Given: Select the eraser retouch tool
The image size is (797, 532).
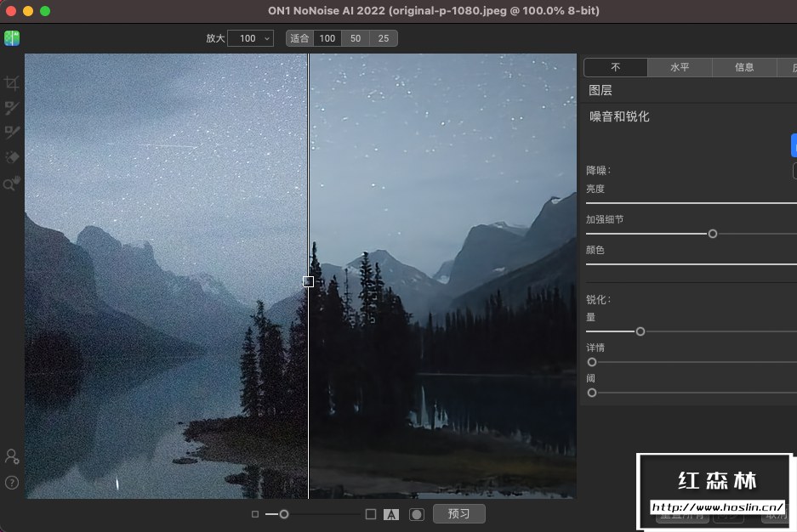Looking at the screenshot, I should pos(12,157).
